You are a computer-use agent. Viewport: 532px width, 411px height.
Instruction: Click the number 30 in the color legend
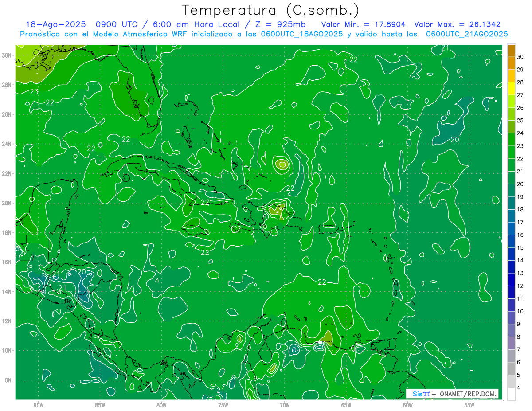click(x=520, y=57)
